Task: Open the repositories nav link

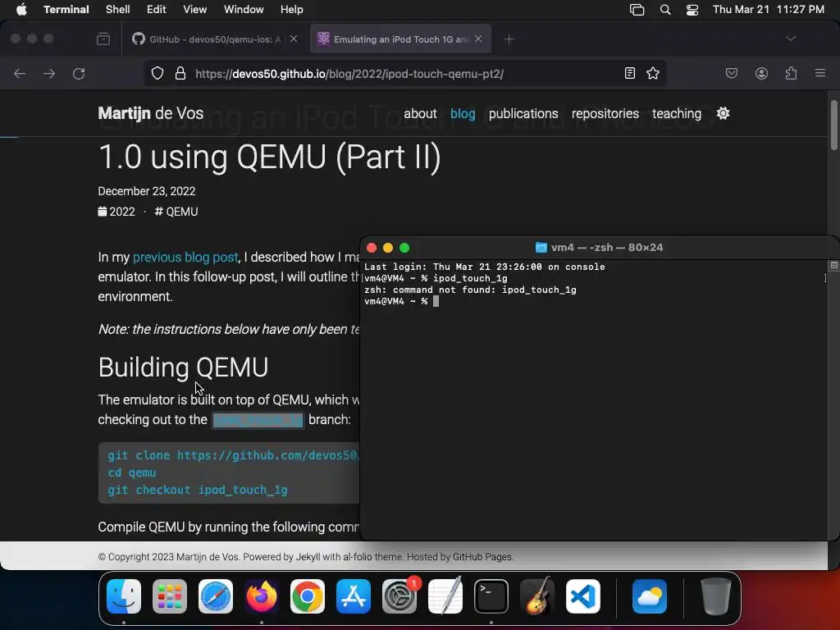Action: (x=605, y=113)
